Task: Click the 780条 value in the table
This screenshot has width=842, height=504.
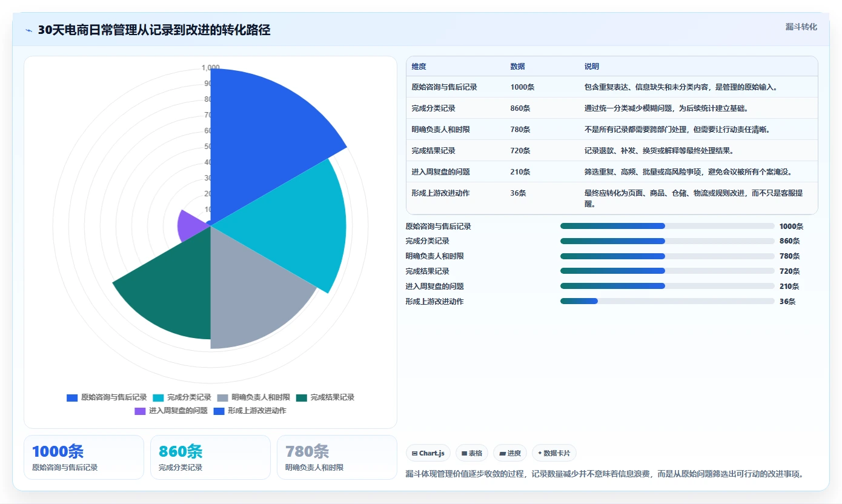Action: [520, 130]
